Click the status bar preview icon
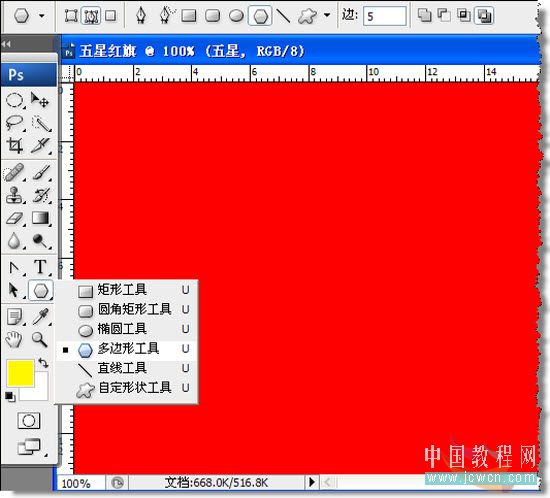Viewport: 550px width, 498px height. (117, 483)
